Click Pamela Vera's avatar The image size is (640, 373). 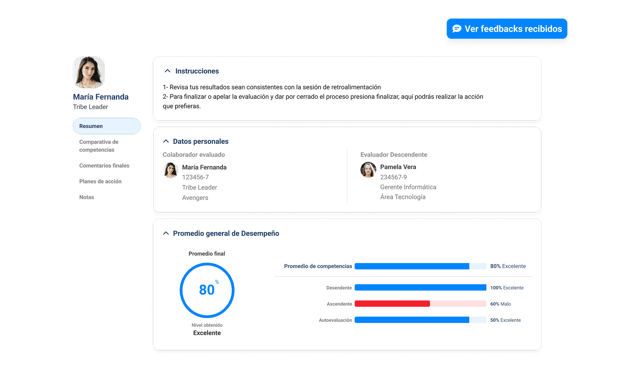pyautogui.click(x=368, y=170)
